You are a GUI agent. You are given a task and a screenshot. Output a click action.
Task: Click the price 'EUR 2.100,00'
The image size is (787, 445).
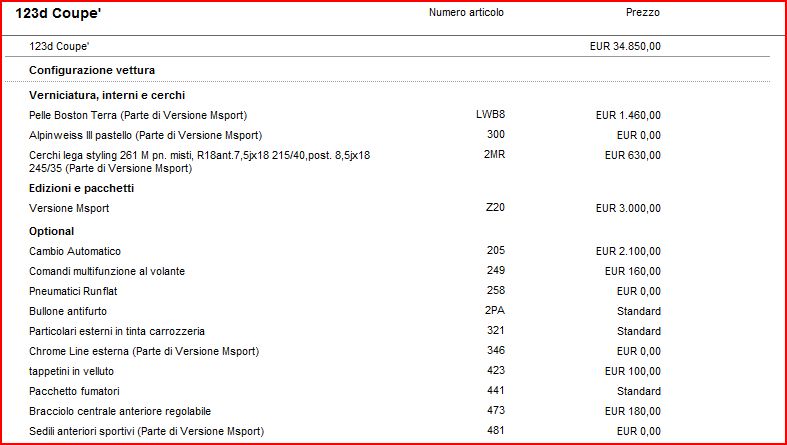(628, 251)
